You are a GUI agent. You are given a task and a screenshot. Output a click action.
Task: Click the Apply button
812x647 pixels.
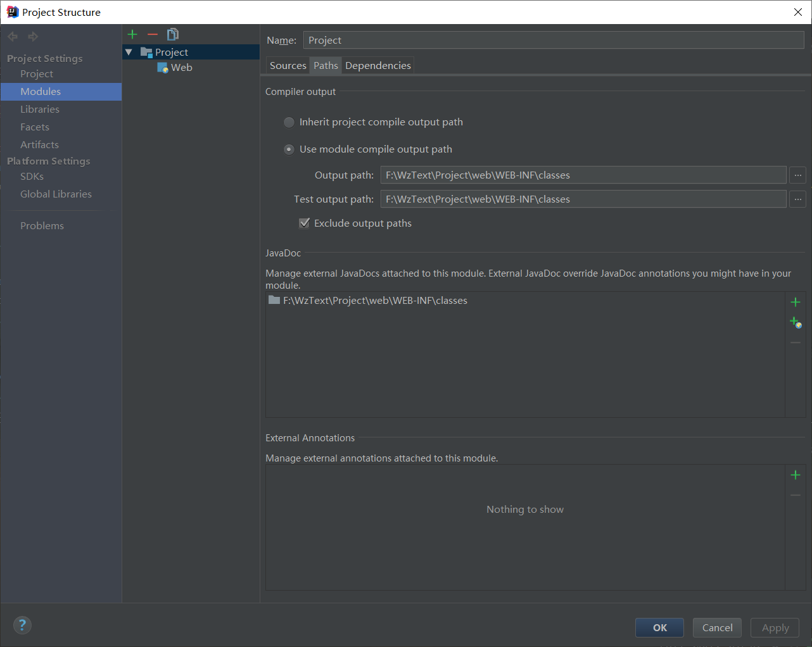775,627
